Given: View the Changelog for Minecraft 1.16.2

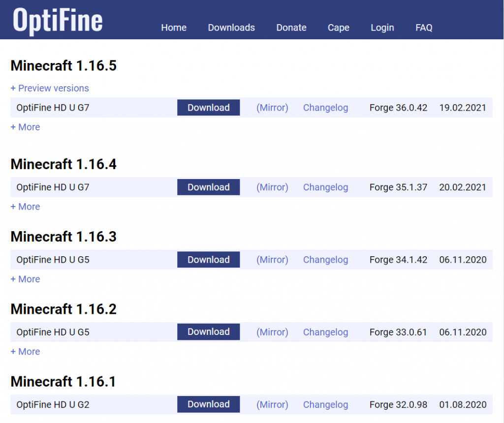Looking at the screenshot, I should pyautogui.click(x=326, y=332).
